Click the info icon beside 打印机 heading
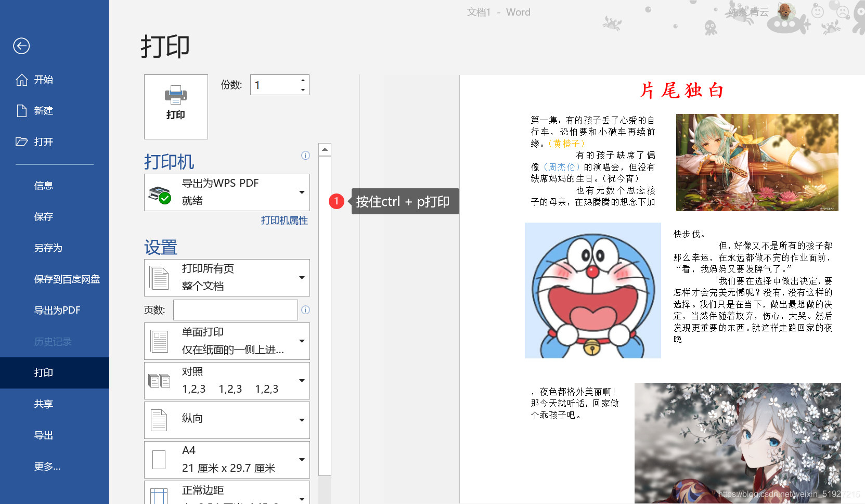Viewport: 865px width, 504px height. tap(305, 156)
